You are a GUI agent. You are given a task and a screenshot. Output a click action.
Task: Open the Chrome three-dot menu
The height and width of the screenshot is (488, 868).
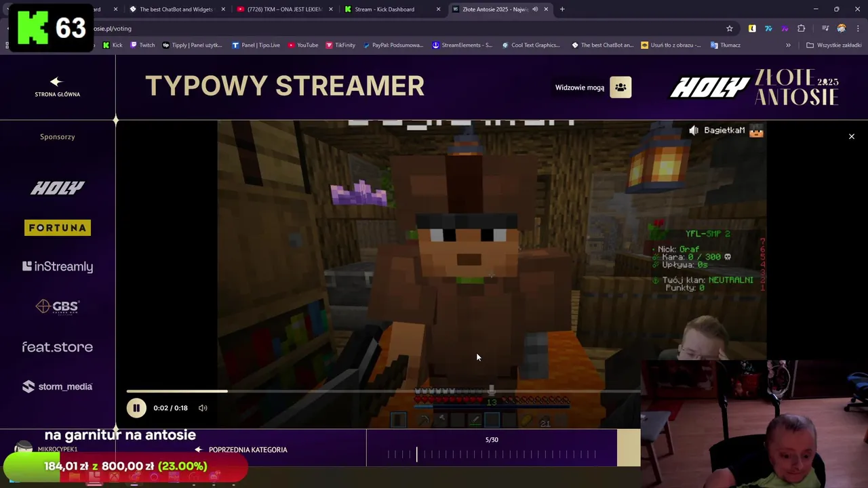[x=858, y=28]
